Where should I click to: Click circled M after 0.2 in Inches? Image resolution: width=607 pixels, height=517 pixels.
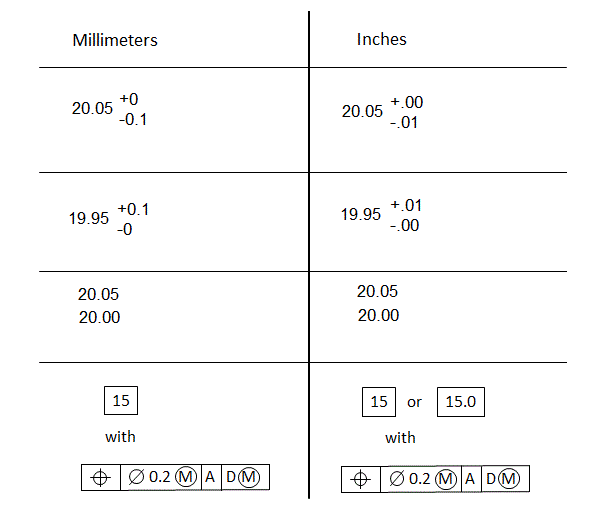(446, 479)
